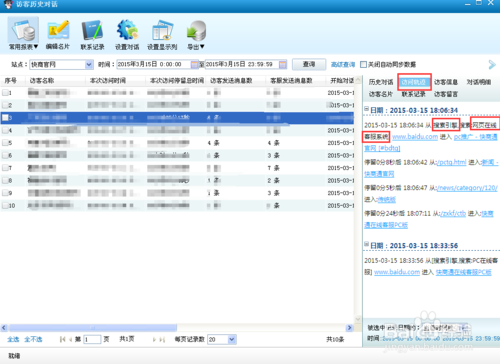500x364 pixels.
Task: Tick the checkbox for row 8
Action: [5, 180]
